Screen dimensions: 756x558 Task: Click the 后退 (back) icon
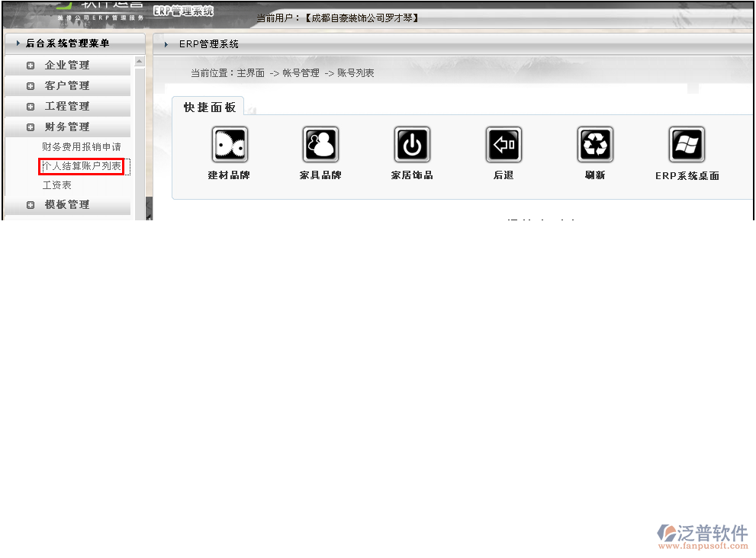click(x=503, y=144)
